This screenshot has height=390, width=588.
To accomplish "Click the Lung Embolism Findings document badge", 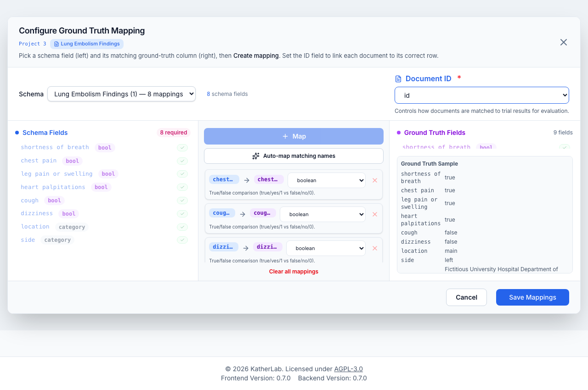I will pos(87,44).
